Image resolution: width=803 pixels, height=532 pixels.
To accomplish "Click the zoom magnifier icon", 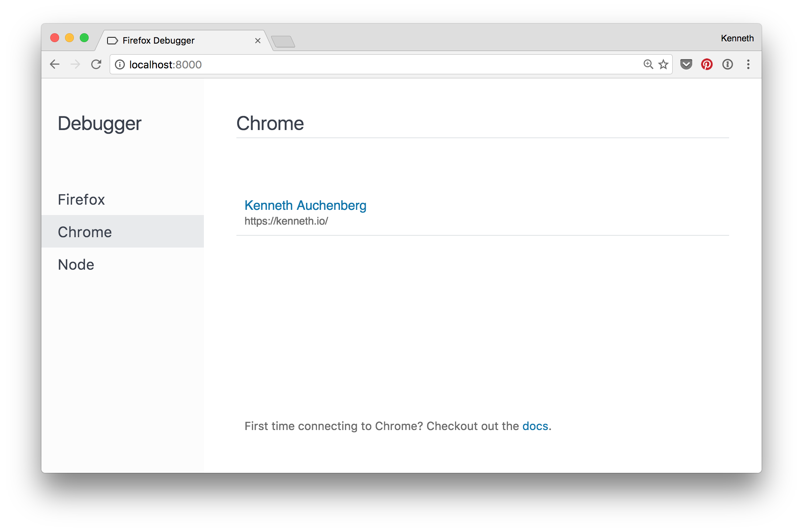I will point(648,64).
